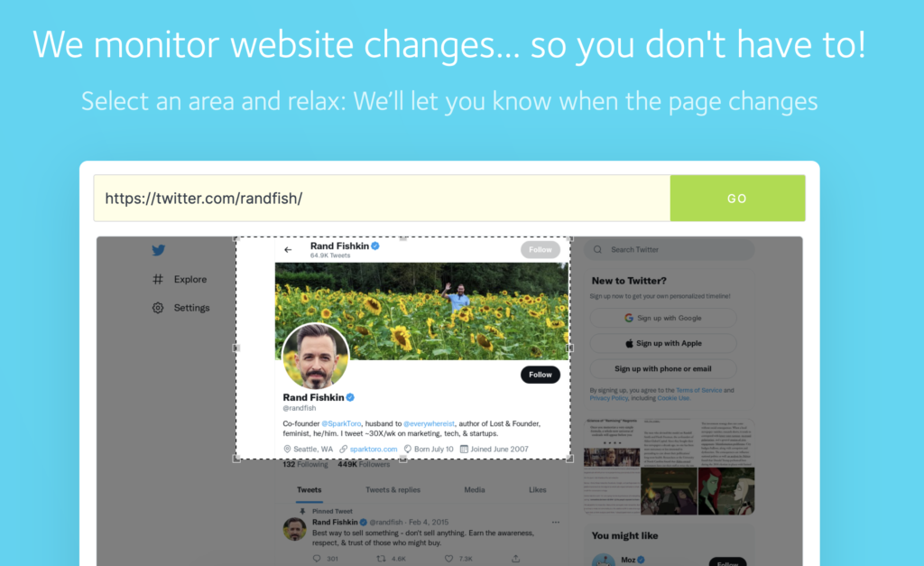Open the three-dot menu on pinned tweet
924x566 pixels.
pos(555,523)
